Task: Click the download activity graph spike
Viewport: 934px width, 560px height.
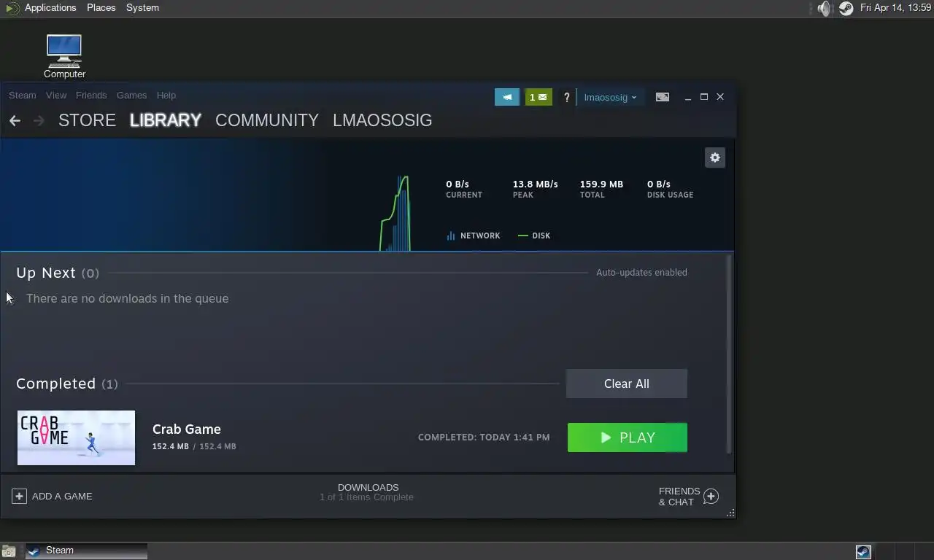Action: 395,213
